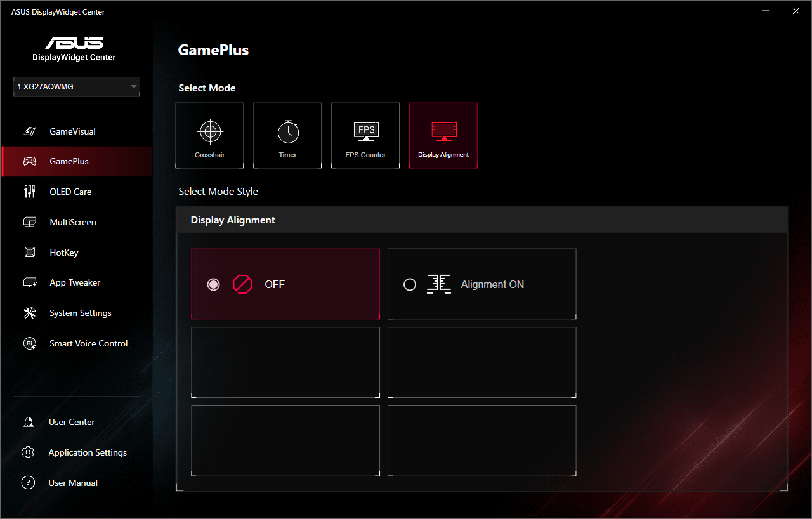Viewport: 812px width, 519px height.
Task: Pick the FPS Counter mode tile
Action: coord(365,136)
